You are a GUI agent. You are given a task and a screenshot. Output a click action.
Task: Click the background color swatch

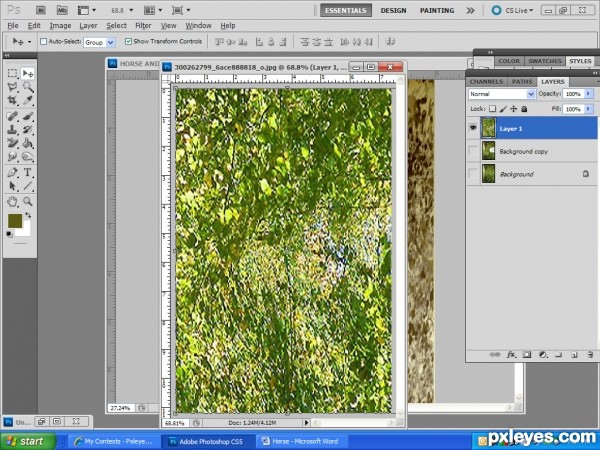(x=25, y=231)
